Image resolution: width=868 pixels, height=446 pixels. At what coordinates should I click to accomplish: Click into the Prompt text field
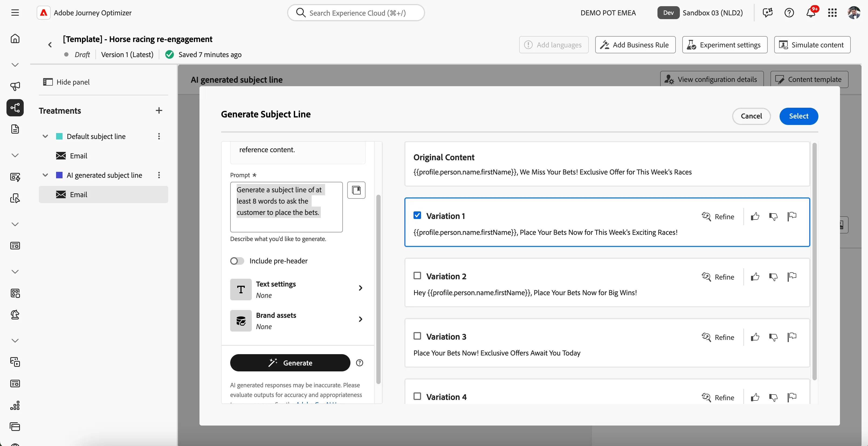click(286, 207)
